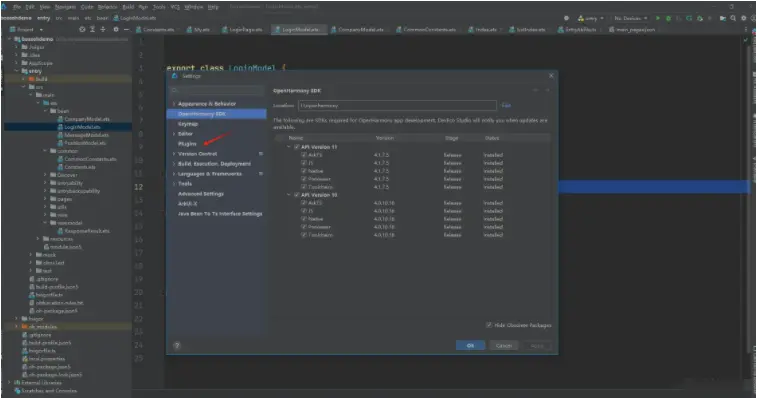Image resolution: width=757 pixels, height=398 pixels.
Task: Open the Build menu
Action: pyautogui.click(x=128, y=7)
